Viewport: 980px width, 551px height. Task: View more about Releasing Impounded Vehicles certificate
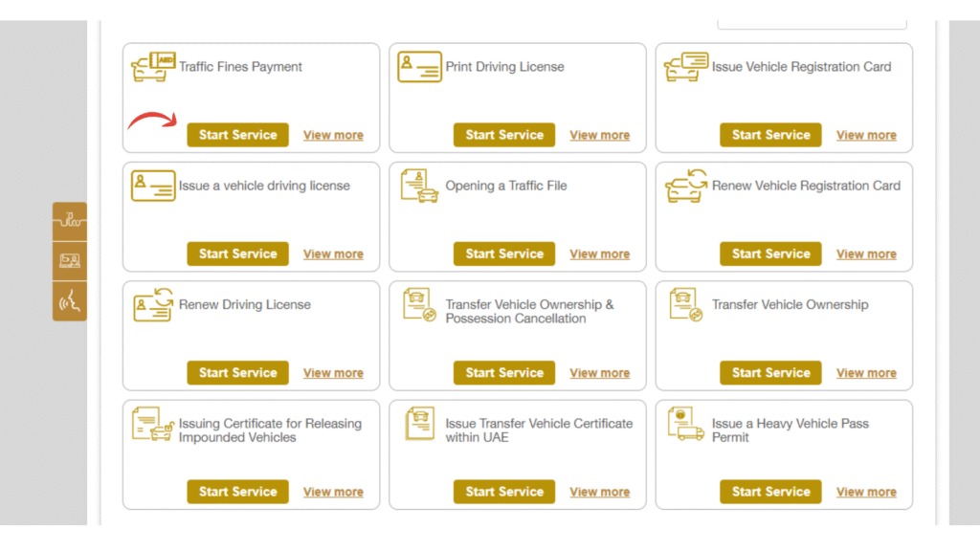pos(333,492)
